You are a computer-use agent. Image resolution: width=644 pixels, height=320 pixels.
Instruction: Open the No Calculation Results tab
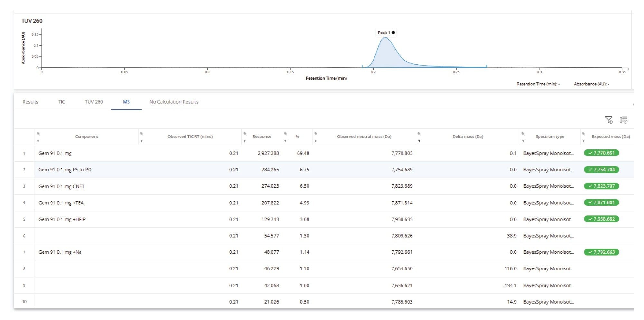pyautogui.click(x=174, y=102)
